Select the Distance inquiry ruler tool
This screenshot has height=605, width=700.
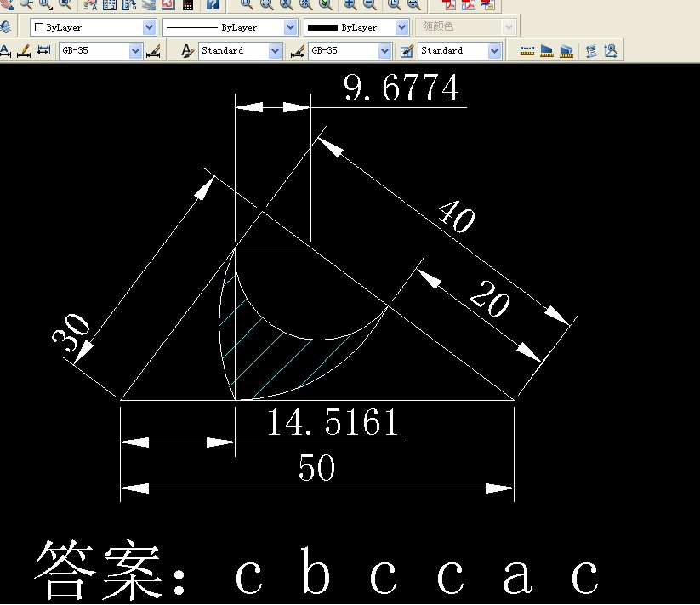527,51
